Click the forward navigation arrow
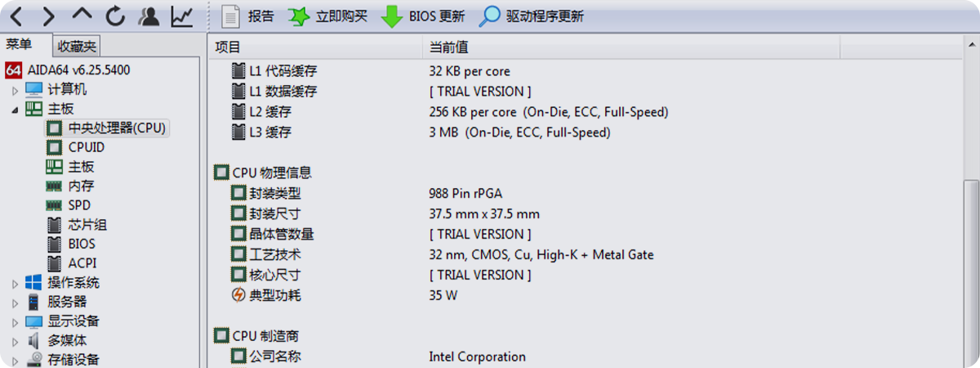Screen dimensions: 980x368 (49, 16)
